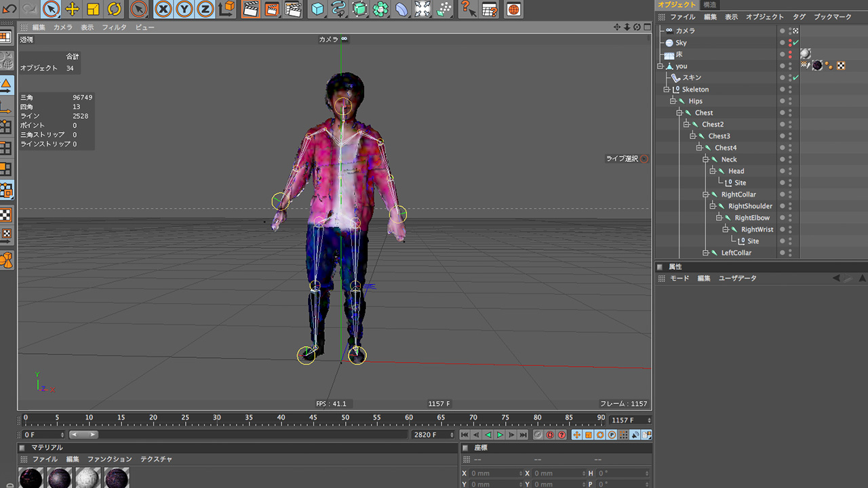
Task: Collapse the you object tree branch
Action: [x=660, y=66]
